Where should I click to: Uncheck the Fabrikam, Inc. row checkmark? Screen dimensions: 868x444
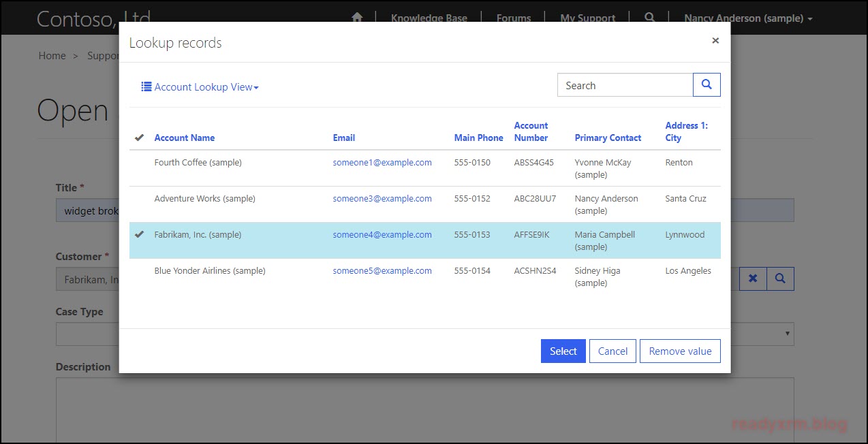pos(139,235)
